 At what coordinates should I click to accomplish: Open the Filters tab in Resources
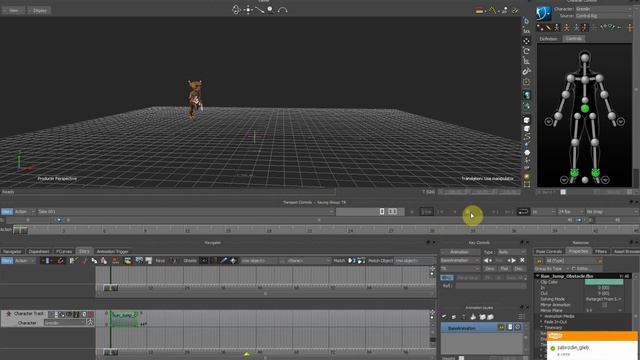pyautogui.click(x=601, y=251)
